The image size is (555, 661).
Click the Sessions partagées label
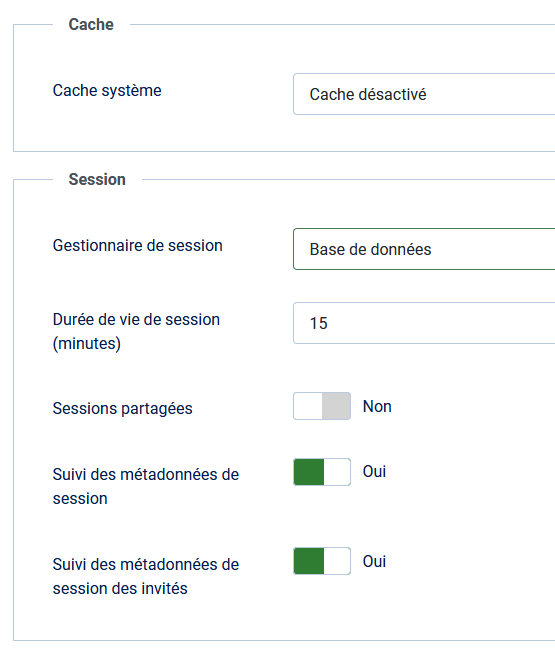[123, 408]
